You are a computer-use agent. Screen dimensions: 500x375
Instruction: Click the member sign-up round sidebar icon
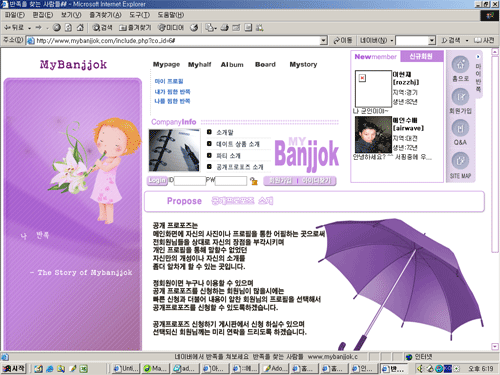point(460,97)
